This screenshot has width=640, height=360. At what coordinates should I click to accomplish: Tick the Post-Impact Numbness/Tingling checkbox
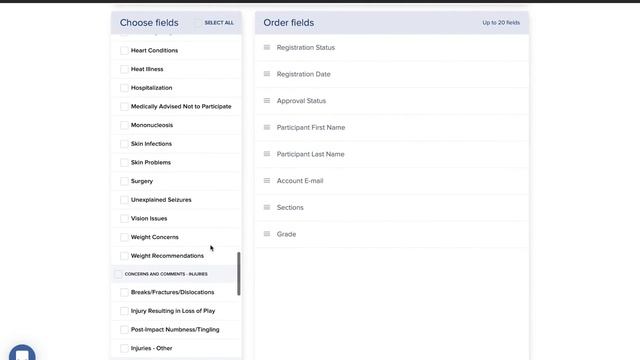click(124, 330)
